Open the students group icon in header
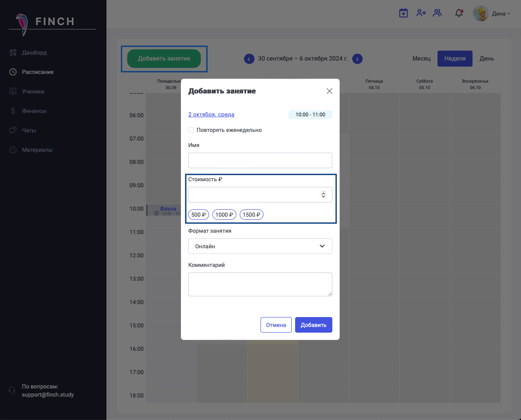 tap(437, 13)
